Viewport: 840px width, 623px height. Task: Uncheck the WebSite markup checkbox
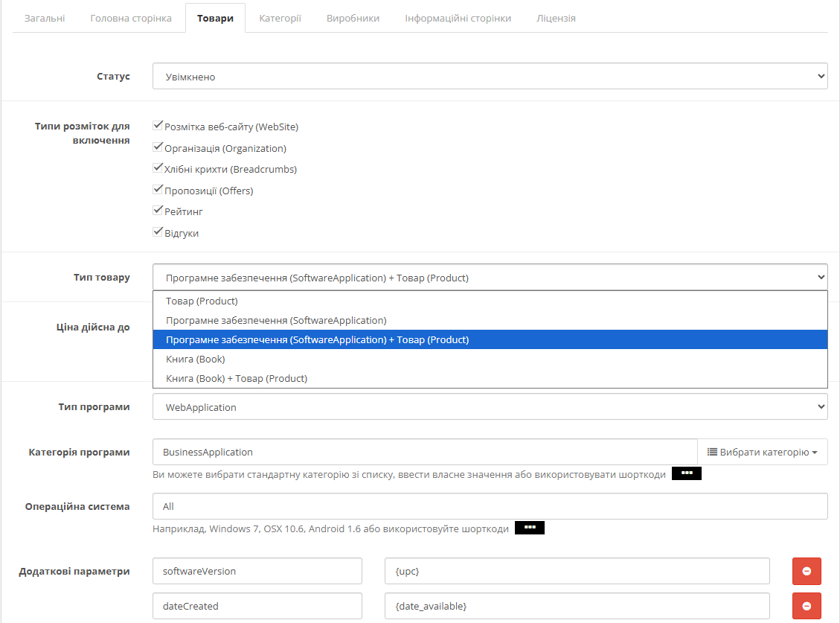[158, 126]
